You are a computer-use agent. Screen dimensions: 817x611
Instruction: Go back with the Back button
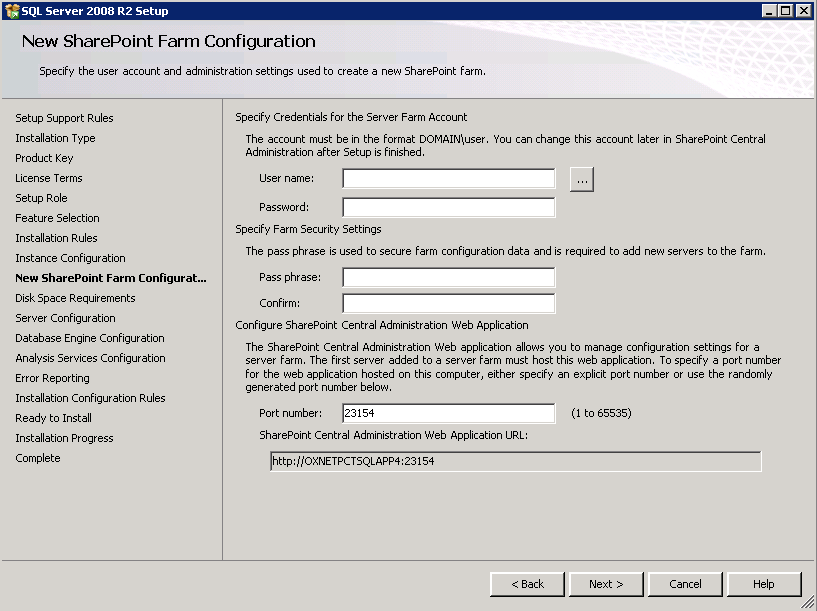(527, 584)
